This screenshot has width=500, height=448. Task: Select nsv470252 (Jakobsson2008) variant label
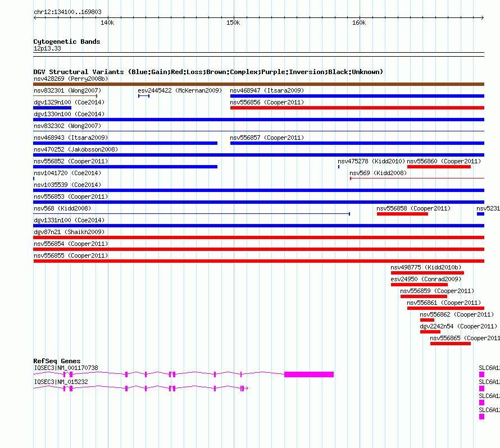click(76, 149)
